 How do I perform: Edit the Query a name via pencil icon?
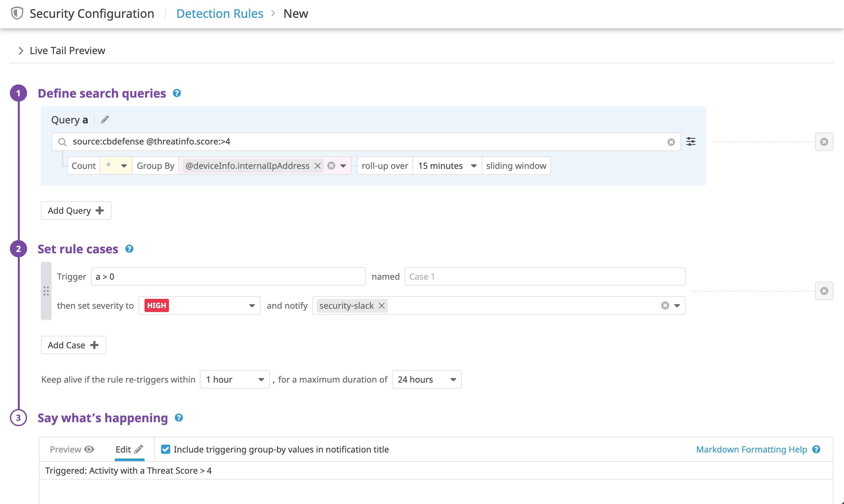tap(105, 119)
